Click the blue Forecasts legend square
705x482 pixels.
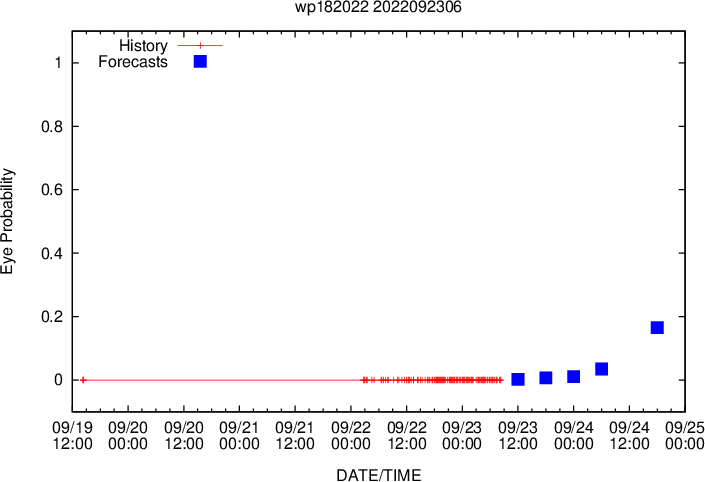click(x=200, y=62)
